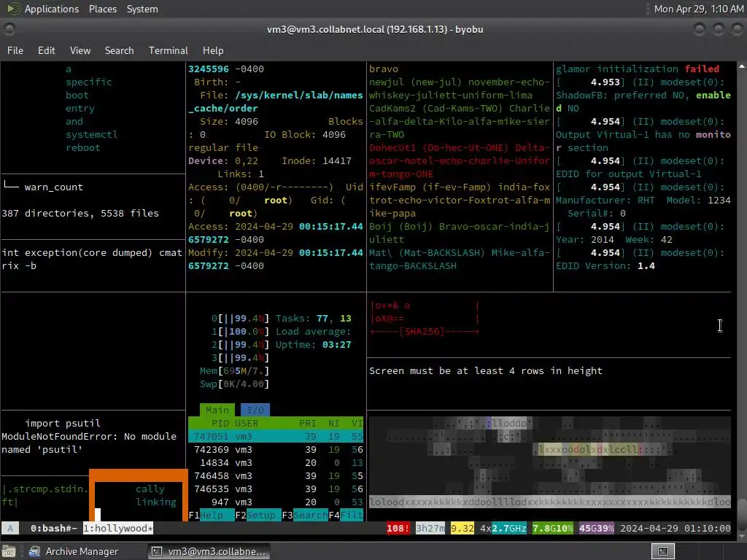Click the warn_count tree entry

coord(53,187)
